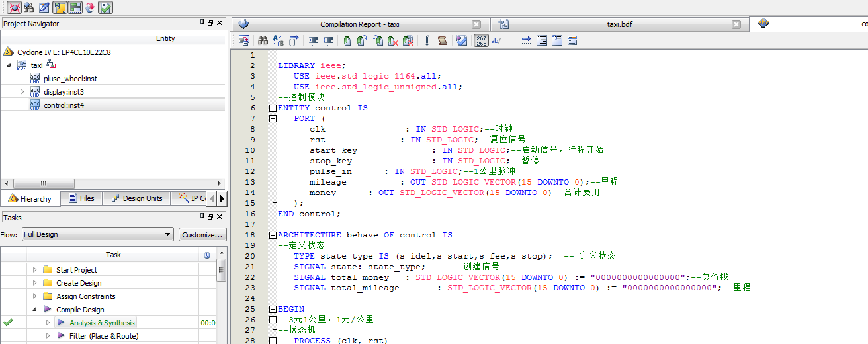
Task: Collapse the Compile Design task group
Action: pyautogui.click(x=34, y=310)
